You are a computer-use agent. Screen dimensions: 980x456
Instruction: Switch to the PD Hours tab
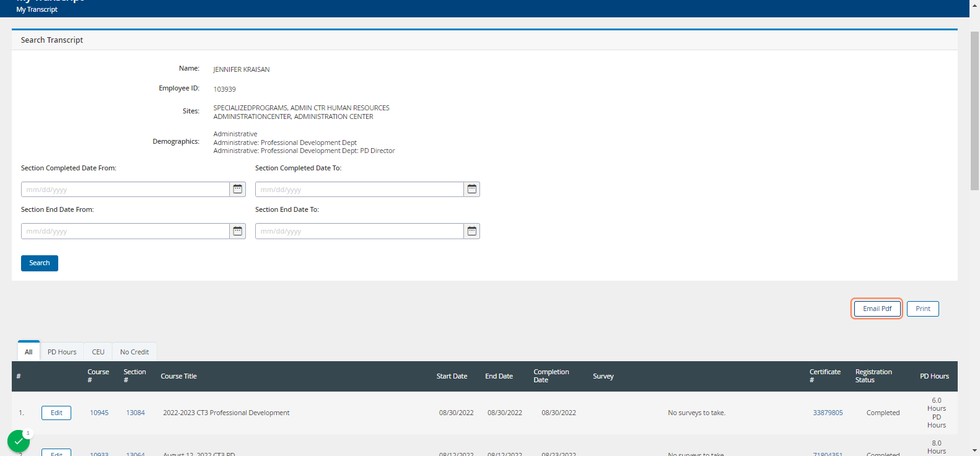62,351
